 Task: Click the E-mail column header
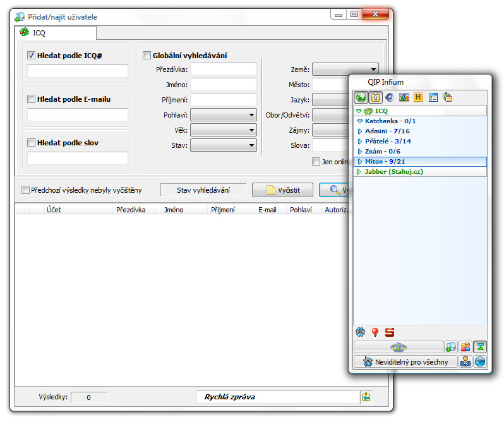(x=270, y=210)
